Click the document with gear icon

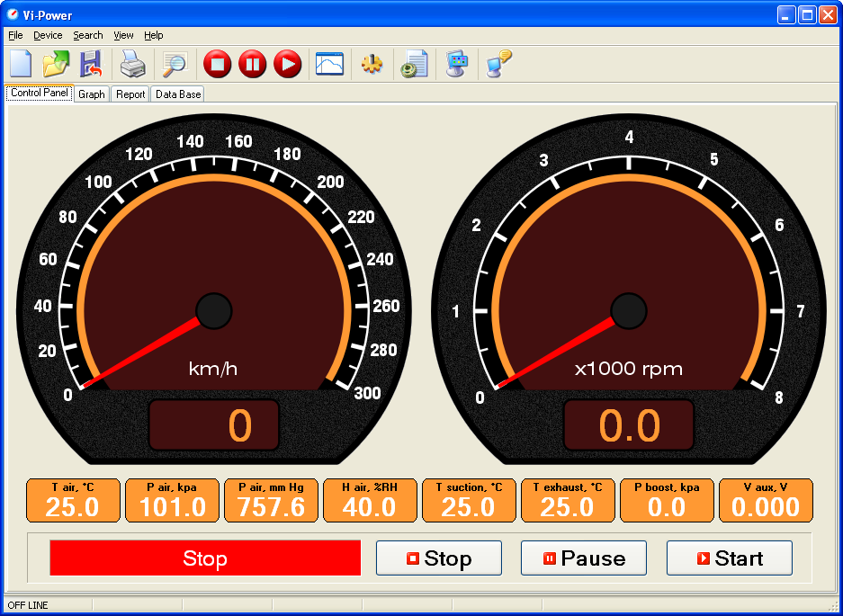pyautogui.click(x=414, y=64)
